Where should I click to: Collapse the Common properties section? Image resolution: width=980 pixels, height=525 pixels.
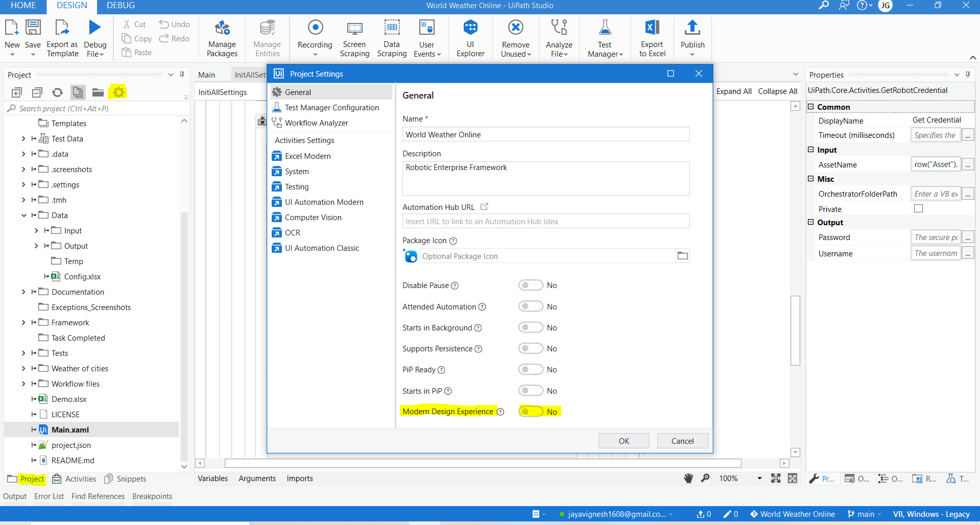810,107
